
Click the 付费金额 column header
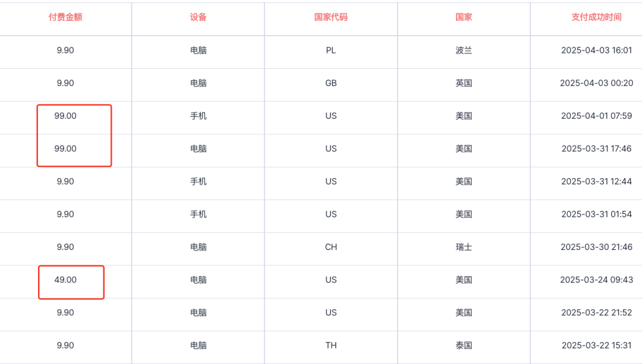pos(65,17)
